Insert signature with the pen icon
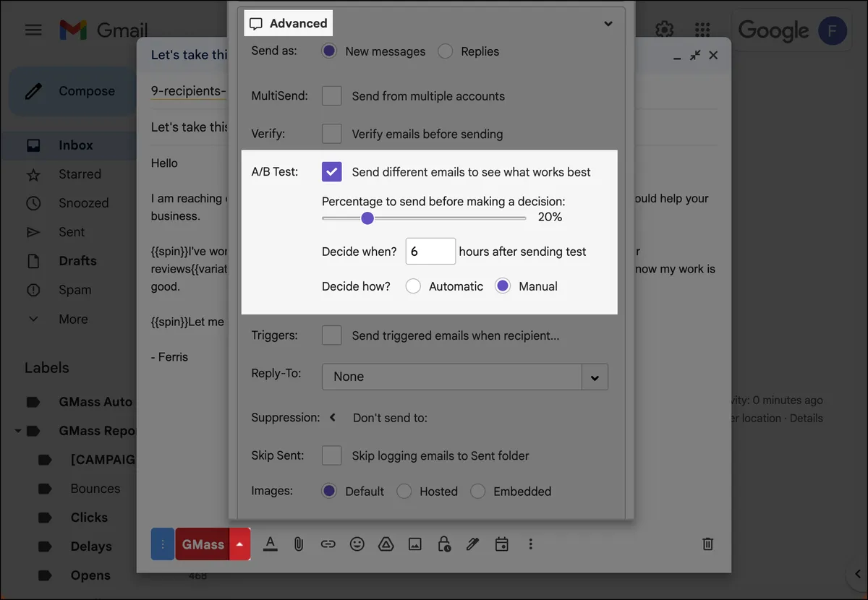Image resolution: width=868 pixels, height=600 pixels. [x=472, y=544]
